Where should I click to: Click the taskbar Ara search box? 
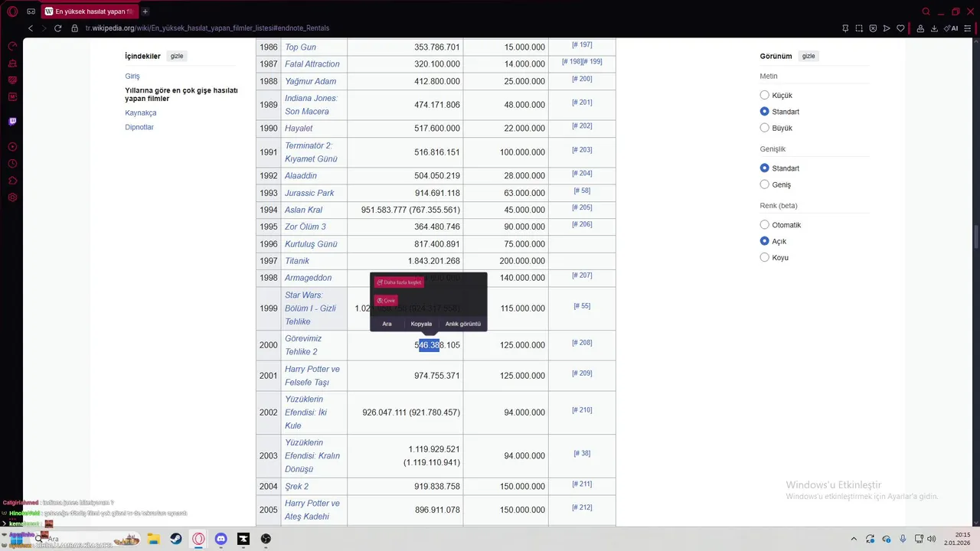click(x=84, y=539)
